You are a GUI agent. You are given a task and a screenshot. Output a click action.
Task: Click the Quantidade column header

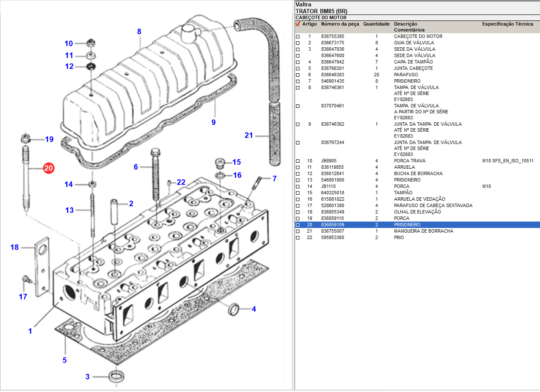[x=376, y=24]
